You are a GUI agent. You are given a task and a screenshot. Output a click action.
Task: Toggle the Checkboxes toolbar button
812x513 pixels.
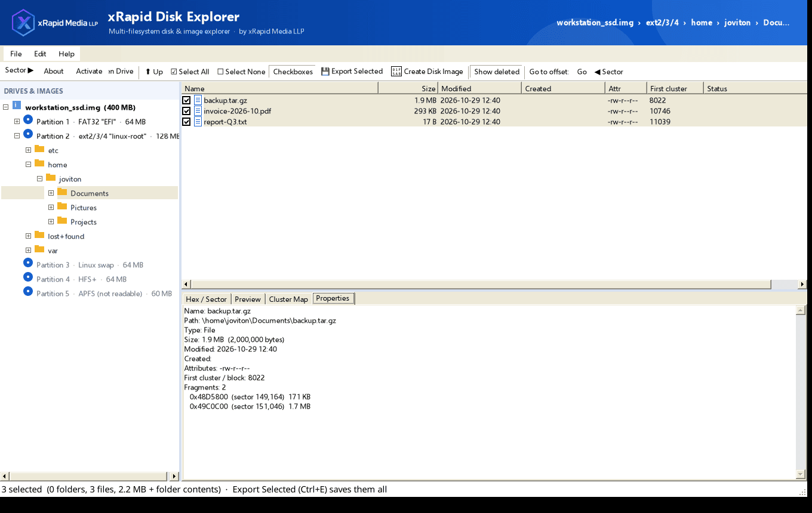(293, 72)
